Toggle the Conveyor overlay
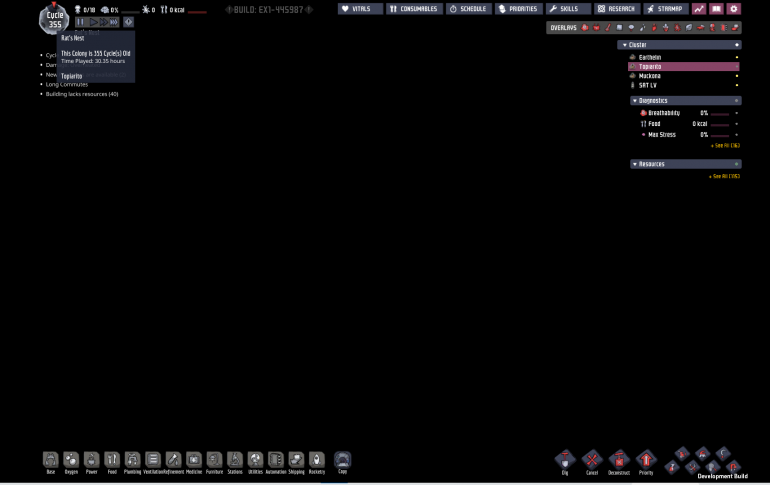This screenshot has height=485, width=770. [735, 27]
